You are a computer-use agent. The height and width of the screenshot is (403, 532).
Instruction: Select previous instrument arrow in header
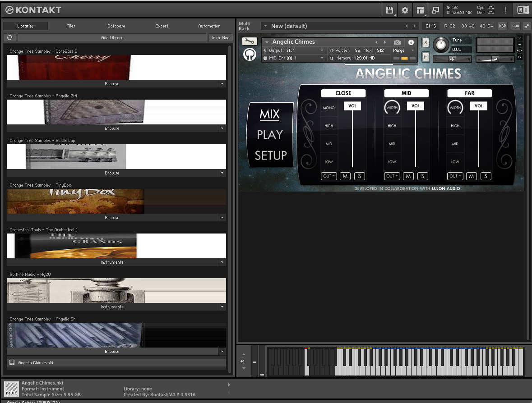tap(376, 42)
